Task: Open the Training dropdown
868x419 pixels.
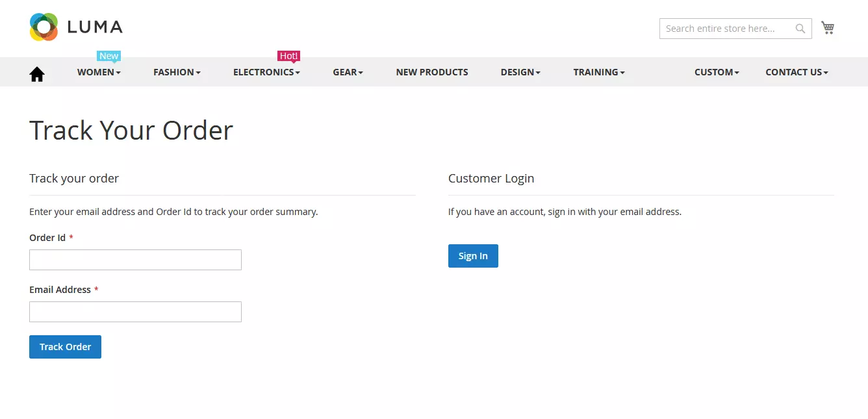Action: click(598, 72)
